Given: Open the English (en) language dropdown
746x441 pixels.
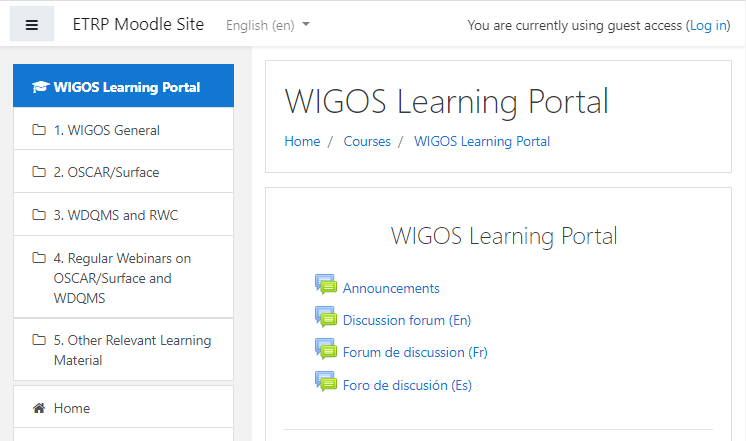Looking at the screenshot, I should tap(267, 25).
